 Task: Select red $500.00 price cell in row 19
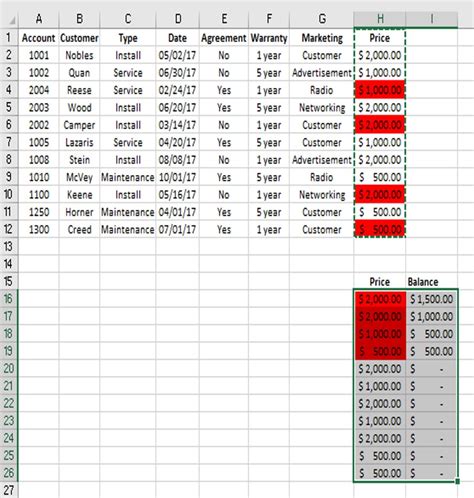pos(380,351)
